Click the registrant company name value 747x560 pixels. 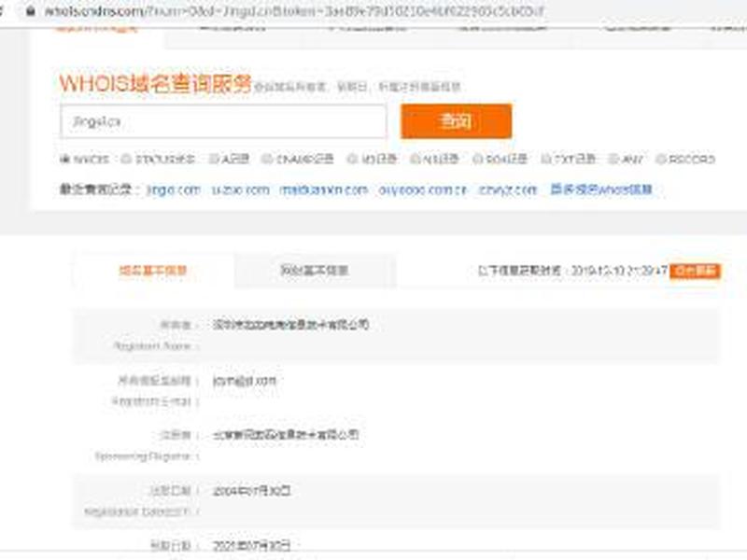290,325
